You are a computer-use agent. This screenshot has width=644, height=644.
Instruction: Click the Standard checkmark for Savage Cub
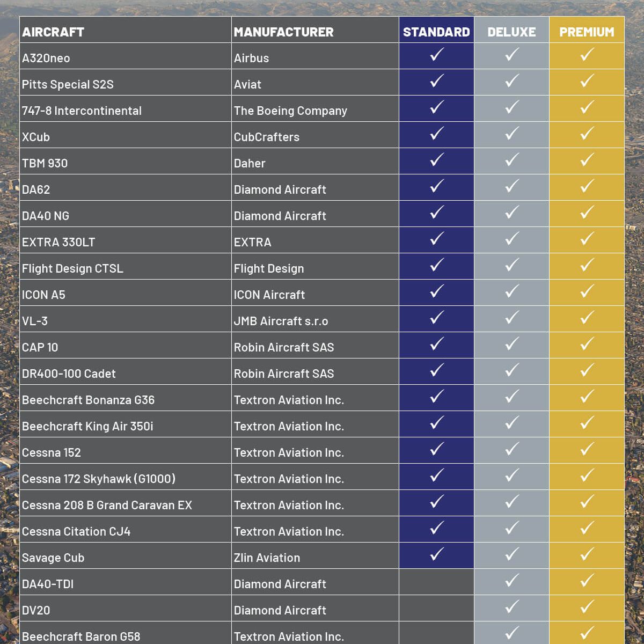(437, 554)
